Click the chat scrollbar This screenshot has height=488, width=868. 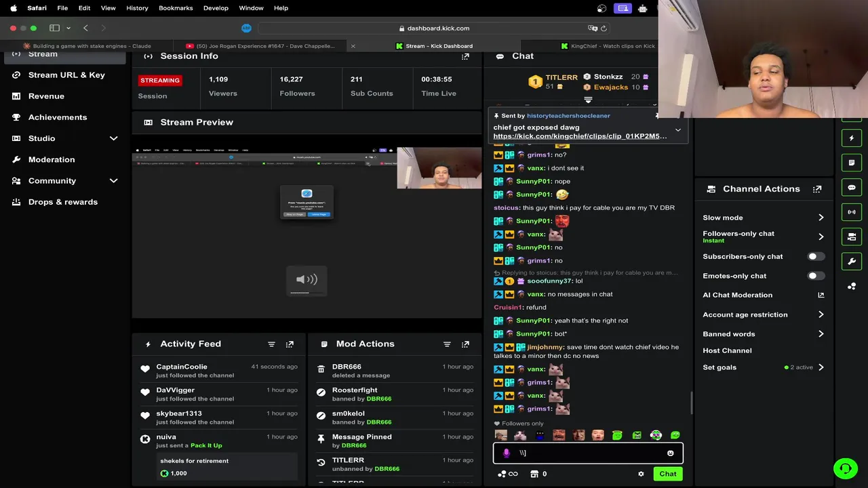pos(691,403)
